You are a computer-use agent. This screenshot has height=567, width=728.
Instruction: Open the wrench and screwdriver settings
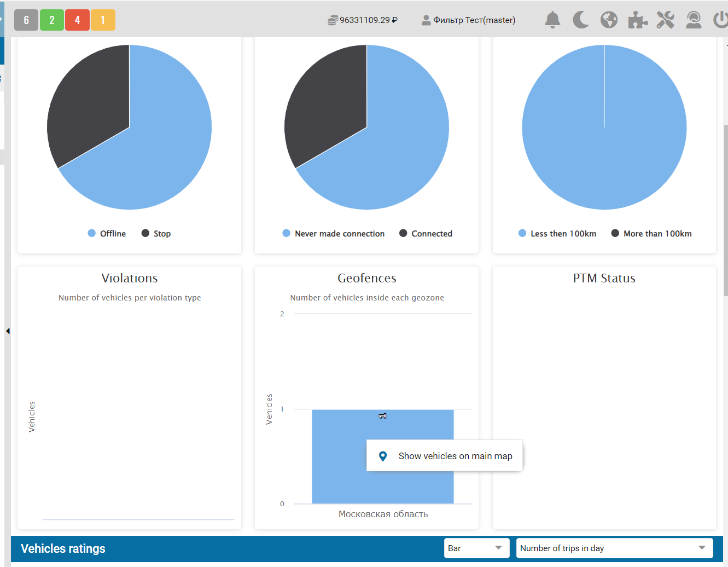click(665, 20)
